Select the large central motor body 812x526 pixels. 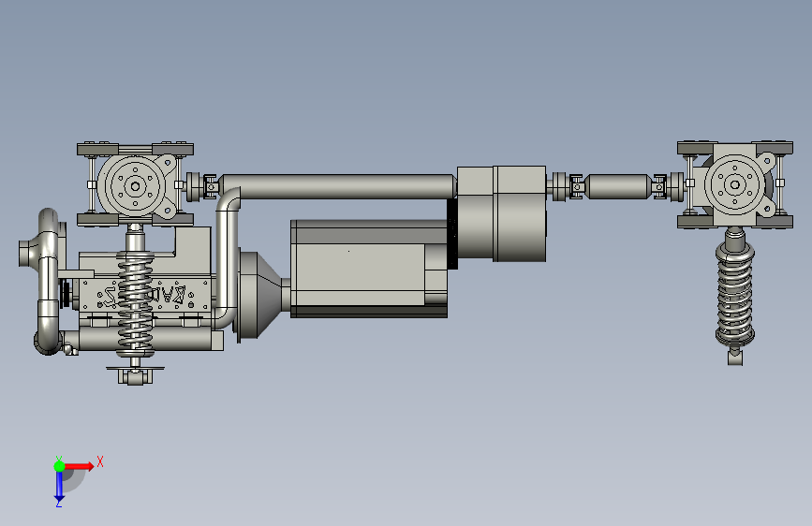tap(369, 269)
